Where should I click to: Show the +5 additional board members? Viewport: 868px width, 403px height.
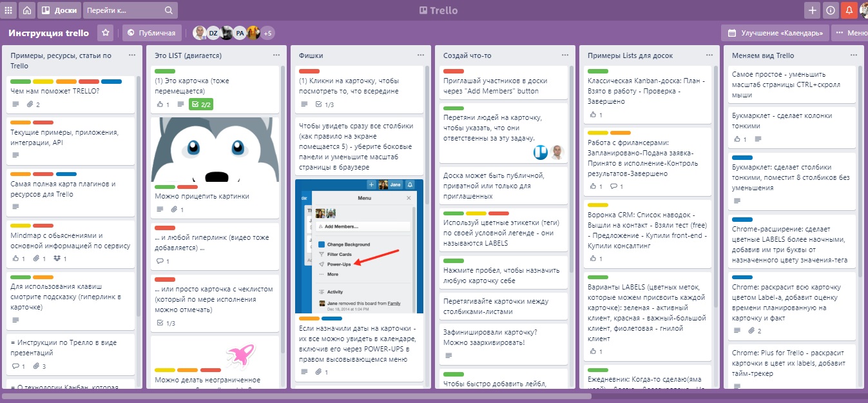(x=267, y=33)
